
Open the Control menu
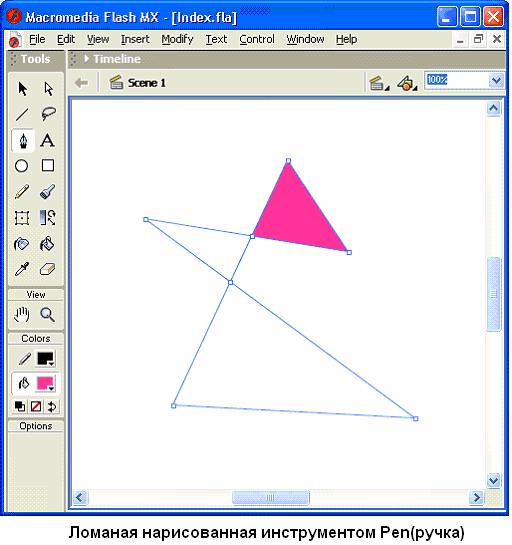click(x=257, y=39)
